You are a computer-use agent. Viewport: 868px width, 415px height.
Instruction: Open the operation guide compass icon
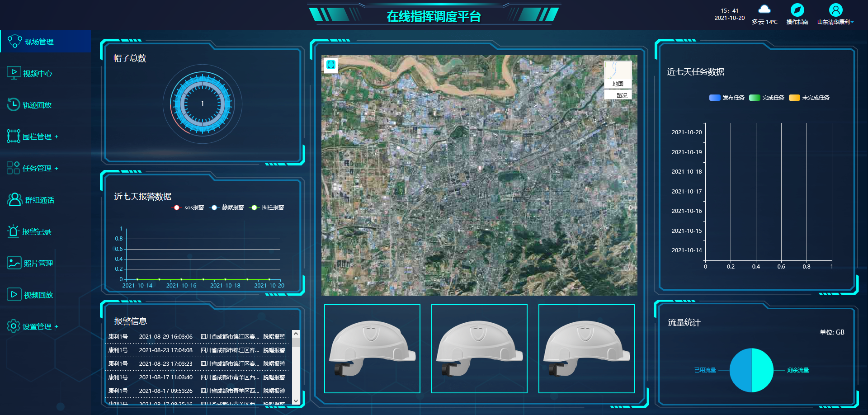tap(797, 10)
